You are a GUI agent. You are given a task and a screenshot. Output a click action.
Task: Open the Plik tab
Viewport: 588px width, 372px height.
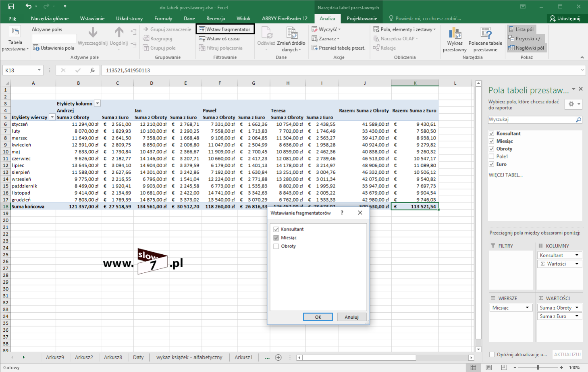click(x=12, y=19)
